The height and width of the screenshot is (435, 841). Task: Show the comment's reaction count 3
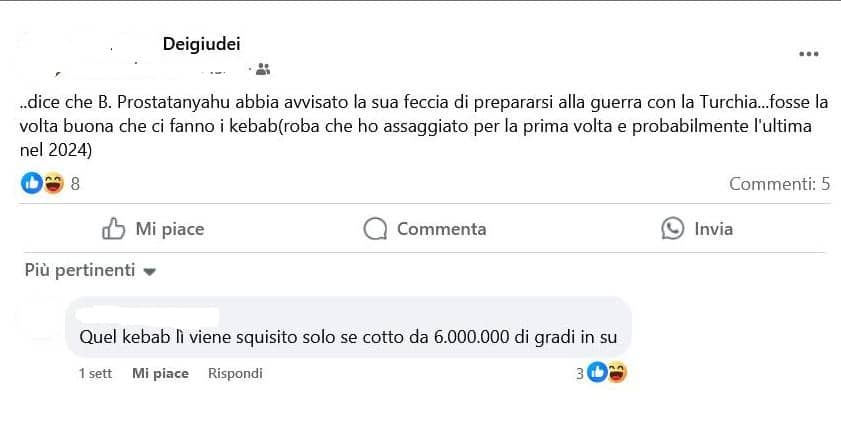(x=579, y=373)
